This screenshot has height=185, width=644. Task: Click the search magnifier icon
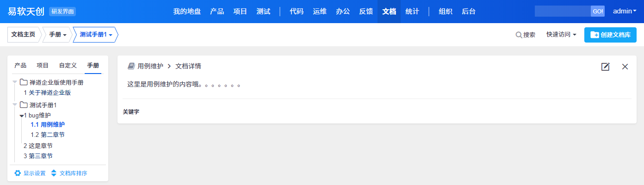pyautogui.click(x=519, y=35)
